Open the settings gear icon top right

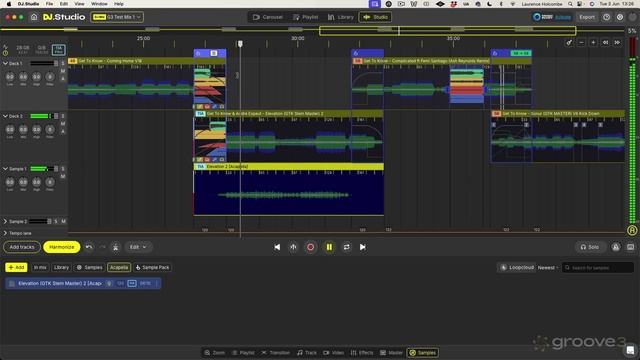(x=620, y=17)
